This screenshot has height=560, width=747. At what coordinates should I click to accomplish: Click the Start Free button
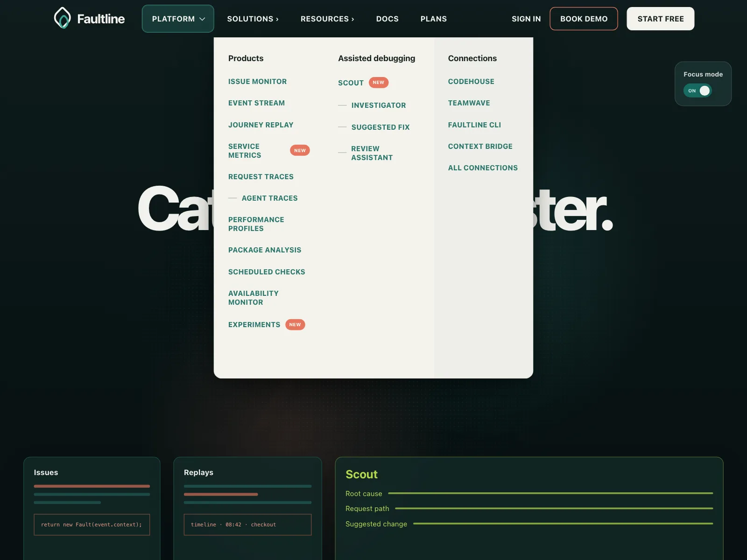coord(660,19)
